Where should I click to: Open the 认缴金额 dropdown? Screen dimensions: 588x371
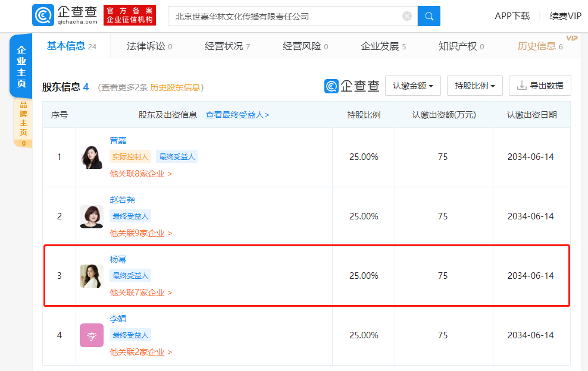(413, 86)
